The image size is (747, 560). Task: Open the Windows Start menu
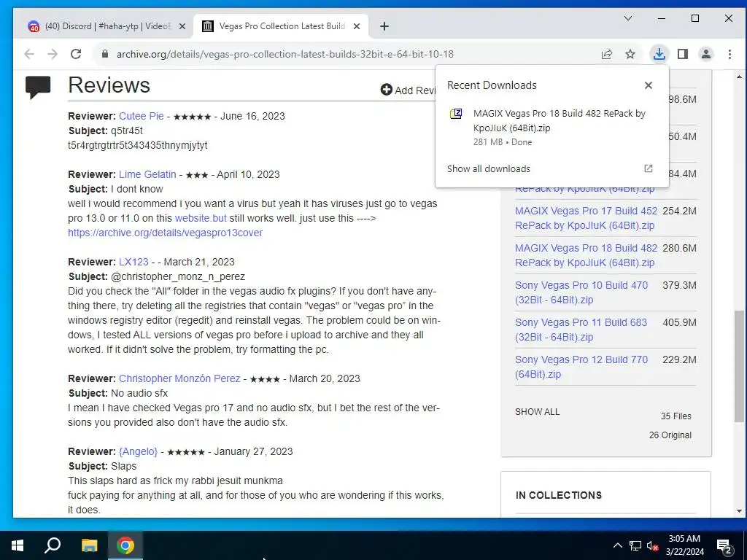pos(18,545)
